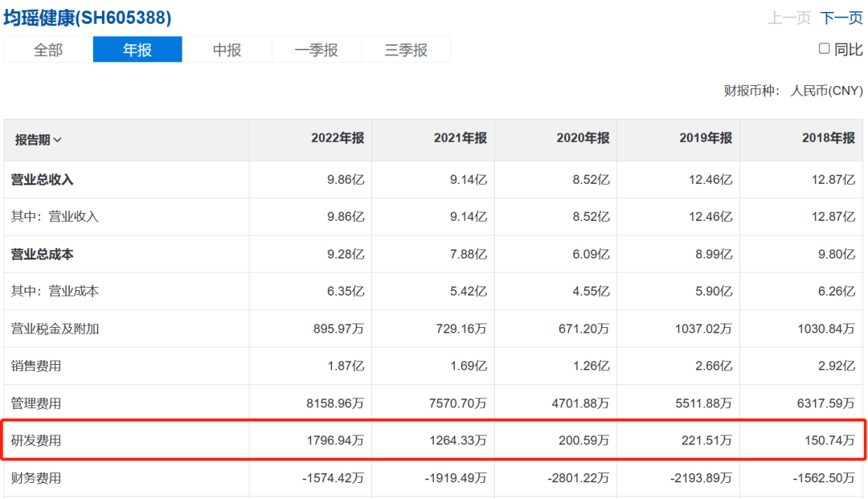This screenshot has height=499, width=868.
Task: Select the 研发费用 row label
Action: [x=36, y=440]
